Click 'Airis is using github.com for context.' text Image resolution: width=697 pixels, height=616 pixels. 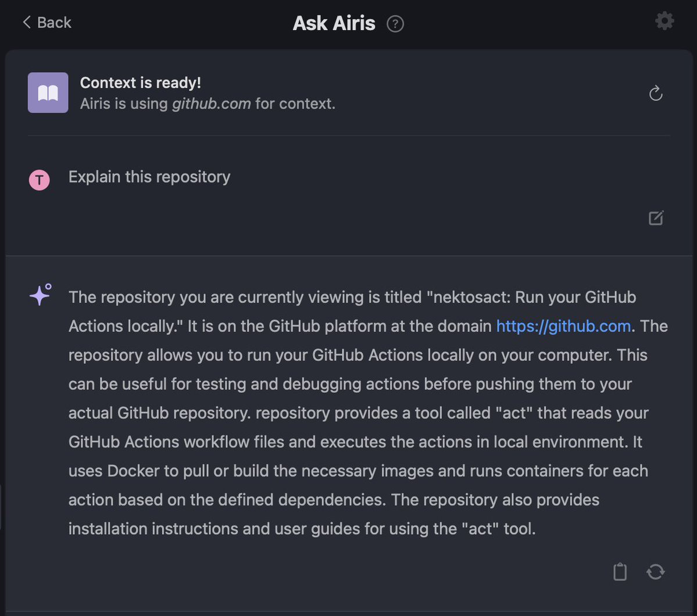click(208, 103)
